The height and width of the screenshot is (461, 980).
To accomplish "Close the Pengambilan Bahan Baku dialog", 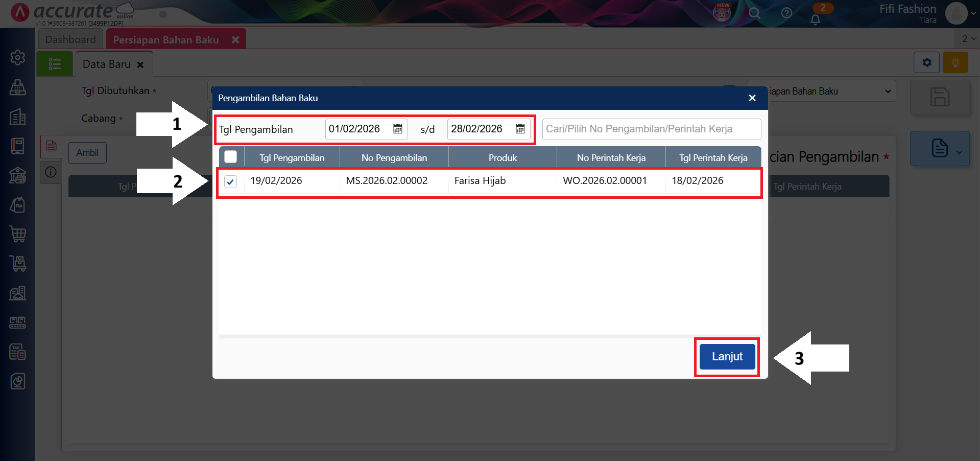I will coord(752,98).
